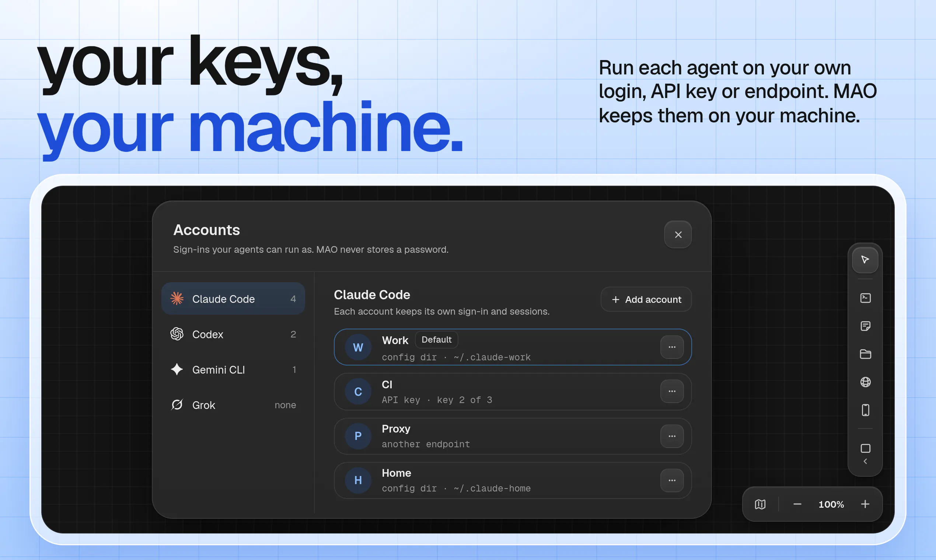Open the globe browser tool

point(865,382)
